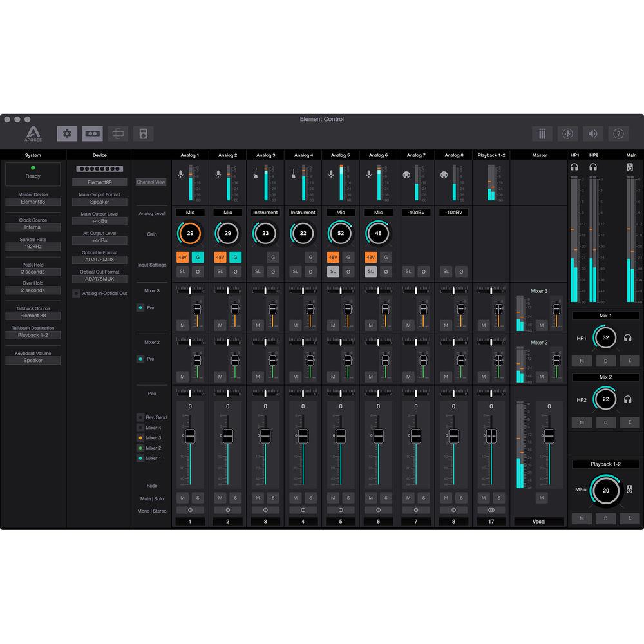This screenshot has height=644, width=644.
Task: Solo channel 4 with the S button
Action: pos(310,498)
